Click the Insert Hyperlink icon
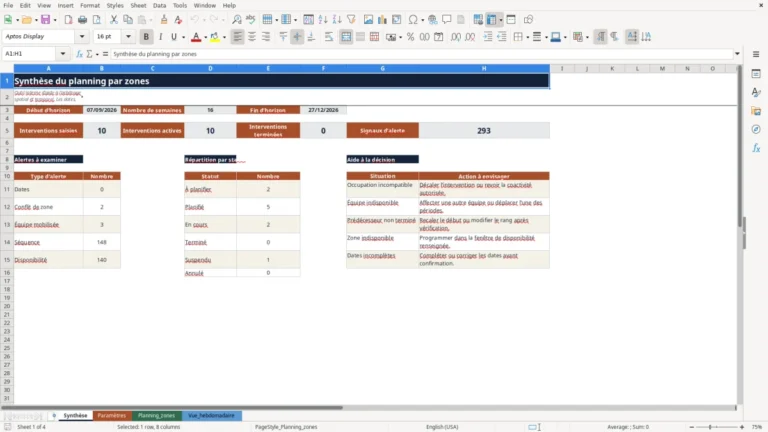Screen dimensions: 768x432 pyautogui.click(x=432, y=20)
